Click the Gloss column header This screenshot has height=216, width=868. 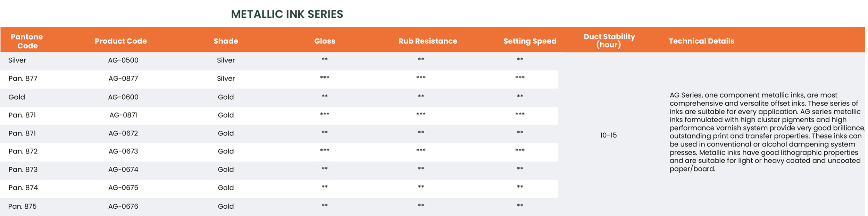pos(325,41)
